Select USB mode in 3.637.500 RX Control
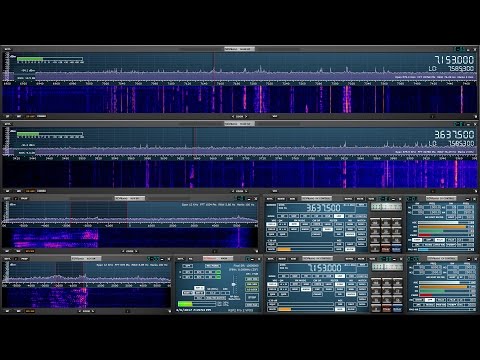 click(350, 216)
